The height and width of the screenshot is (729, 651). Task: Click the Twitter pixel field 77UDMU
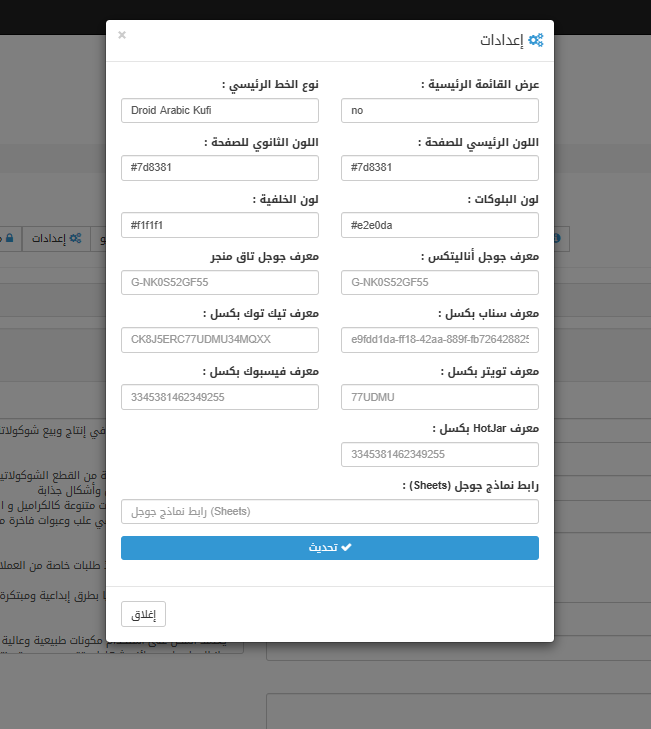439,398
